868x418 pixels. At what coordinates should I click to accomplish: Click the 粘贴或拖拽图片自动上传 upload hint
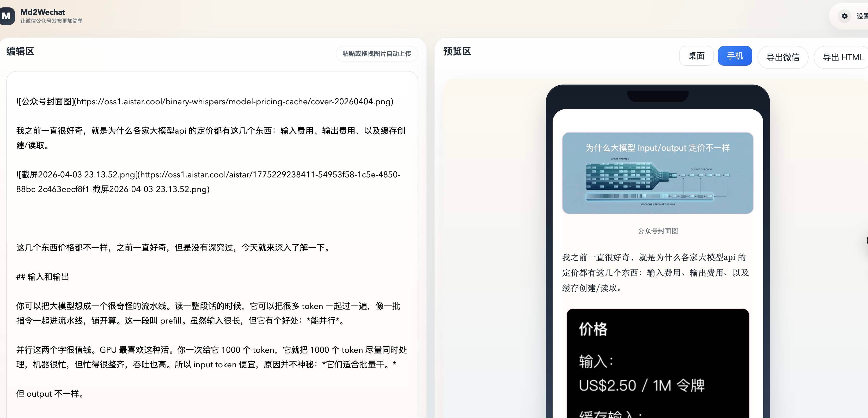[x=376, y=54]
